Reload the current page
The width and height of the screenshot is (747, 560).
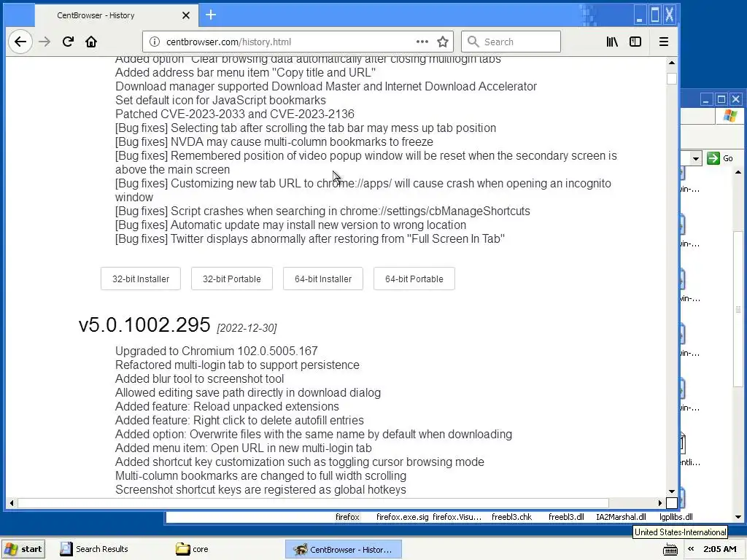tap(68, 42)
